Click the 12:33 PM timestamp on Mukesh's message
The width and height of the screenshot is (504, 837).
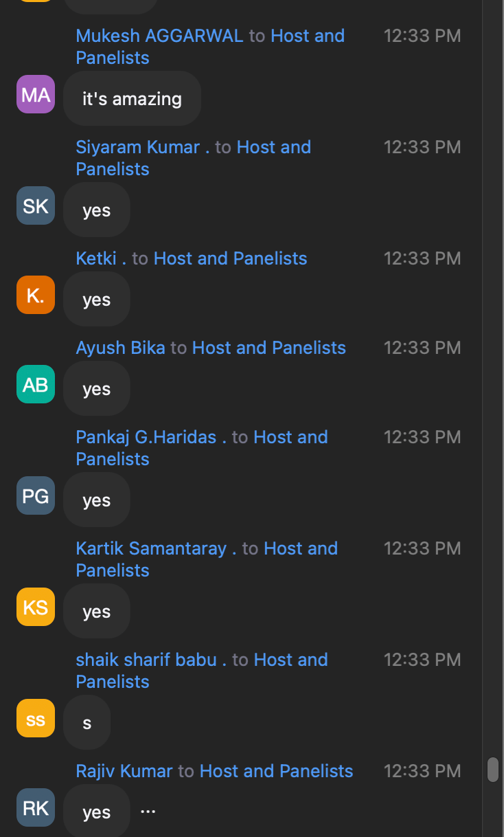pos(422,36)
